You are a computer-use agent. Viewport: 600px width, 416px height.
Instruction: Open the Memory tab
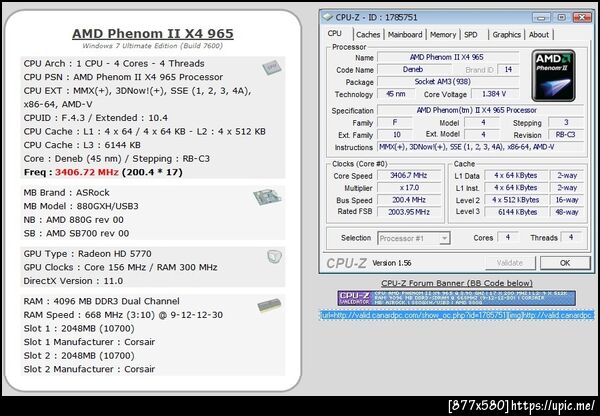(x=443, y=34)
